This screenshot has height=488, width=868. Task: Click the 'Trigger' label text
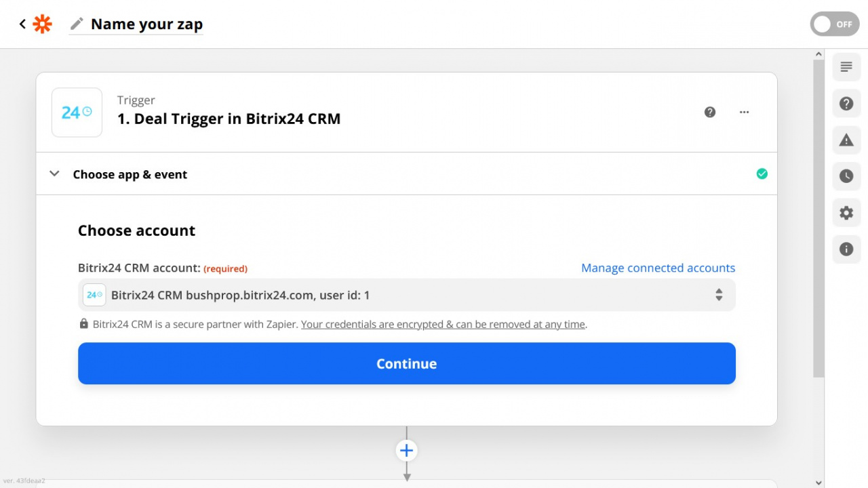136,100
